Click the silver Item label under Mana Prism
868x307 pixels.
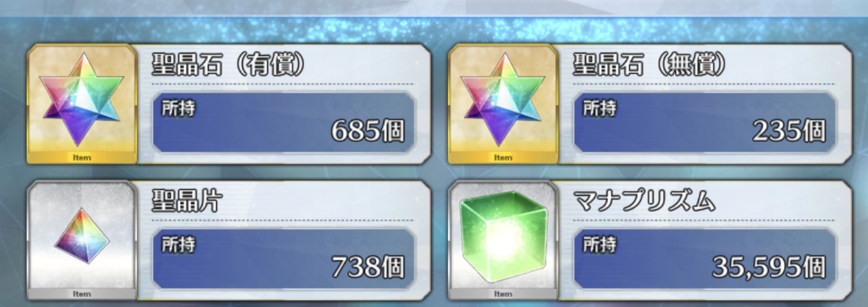click(x=503, y=294)
